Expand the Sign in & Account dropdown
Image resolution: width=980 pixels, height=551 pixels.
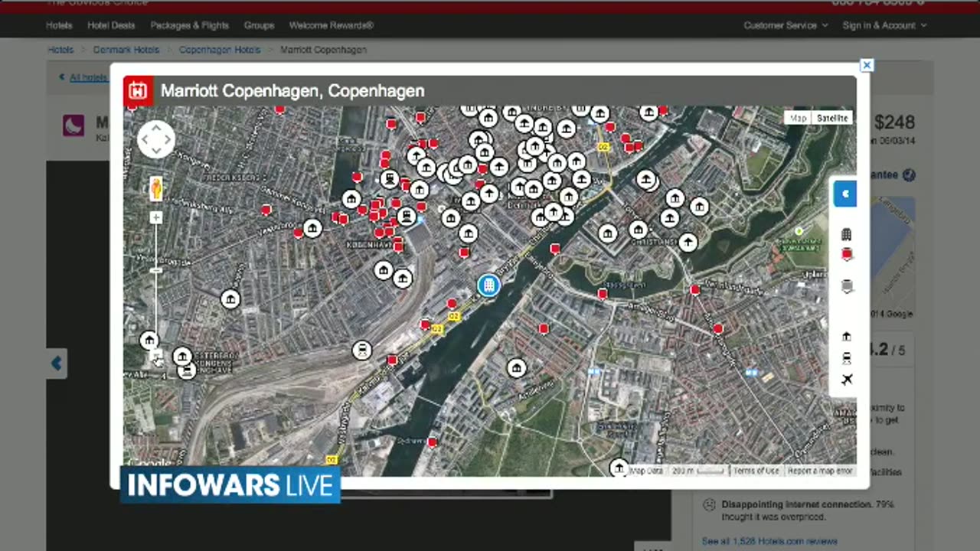[884, 25]
